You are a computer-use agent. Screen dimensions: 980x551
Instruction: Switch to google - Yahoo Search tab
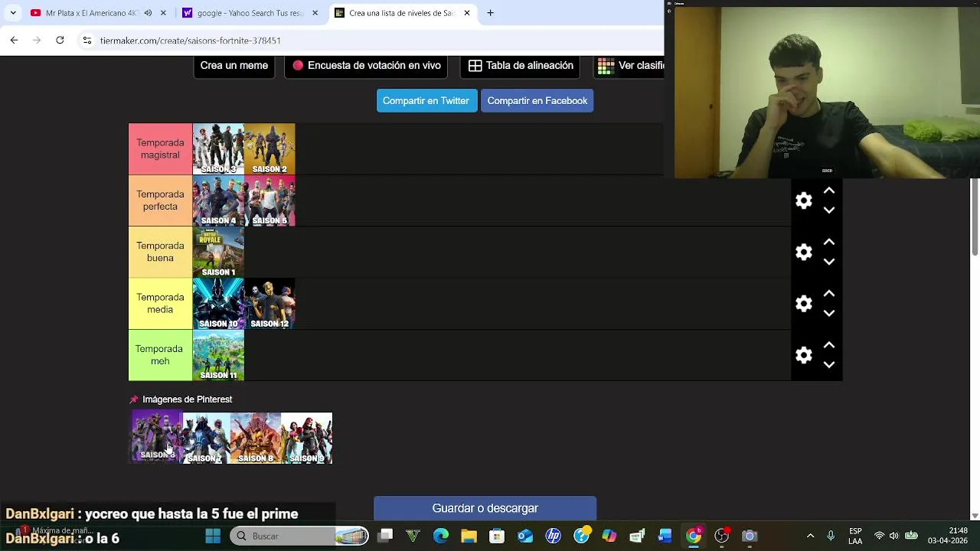coord(250,13)
